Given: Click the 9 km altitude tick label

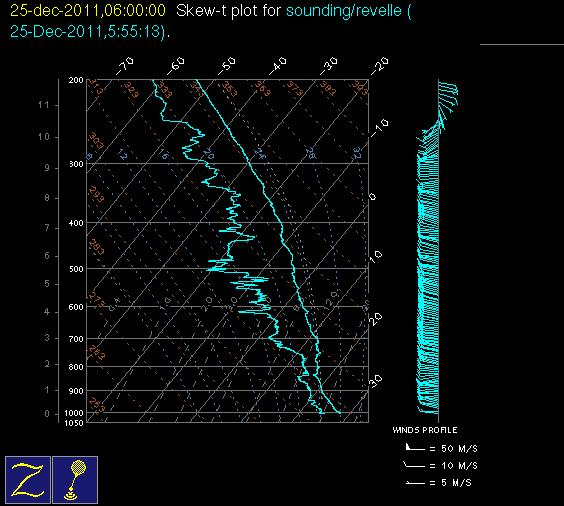Looking at the screenshot, I should pyautogui.click(x=46, y=168).
